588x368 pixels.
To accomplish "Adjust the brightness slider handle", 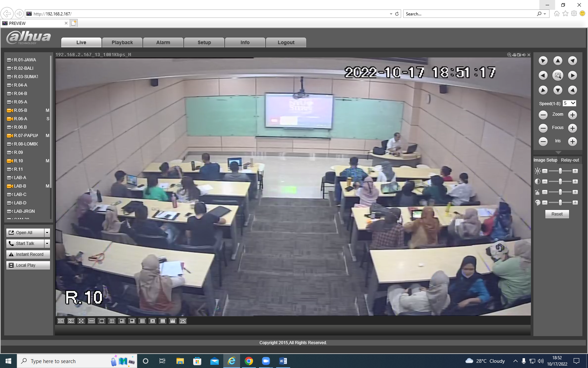I will pos(560,171).
